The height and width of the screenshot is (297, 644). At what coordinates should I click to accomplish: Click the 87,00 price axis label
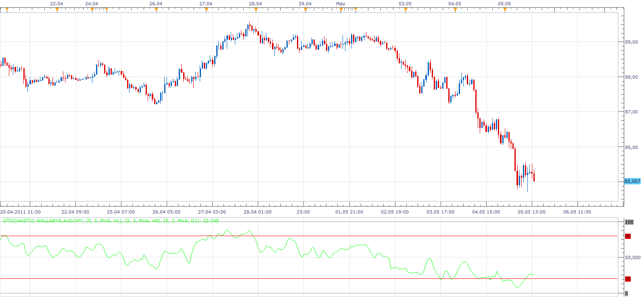click(631, 112)
